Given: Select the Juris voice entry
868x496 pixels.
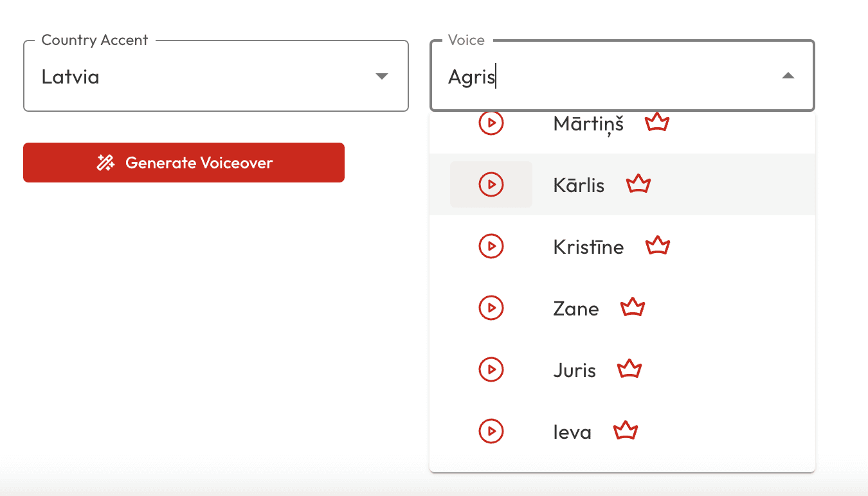Looking at the screenshot, I should pos(574,369).
